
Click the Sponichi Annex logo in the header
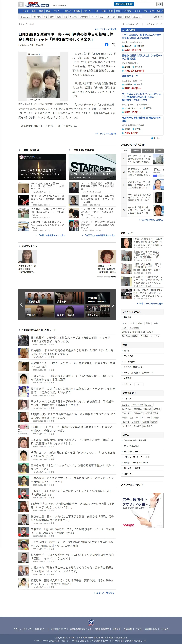[x=37, y=4]
